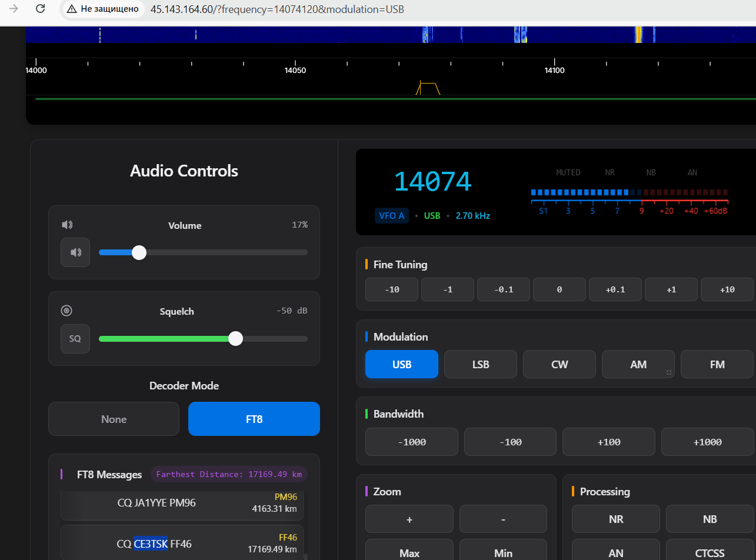Click the speaker mute button
The width and height of the screenshot is (756, 560).
[75, 252]
